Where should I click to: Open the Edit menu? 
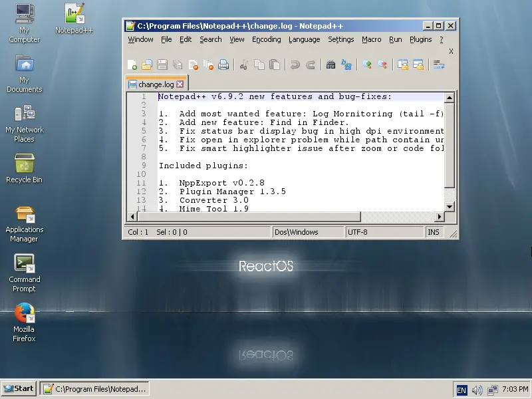tap(186, 39)
